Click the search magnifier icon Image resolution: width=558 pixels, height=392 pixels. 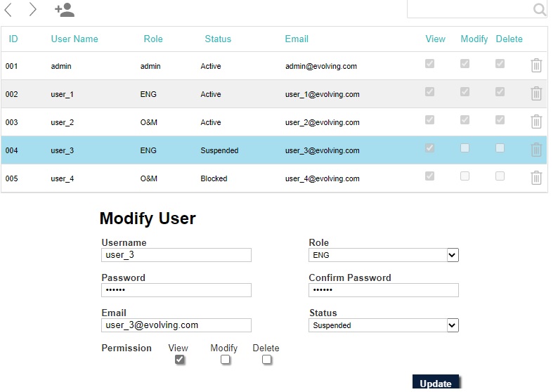click(x=539, y=9)
